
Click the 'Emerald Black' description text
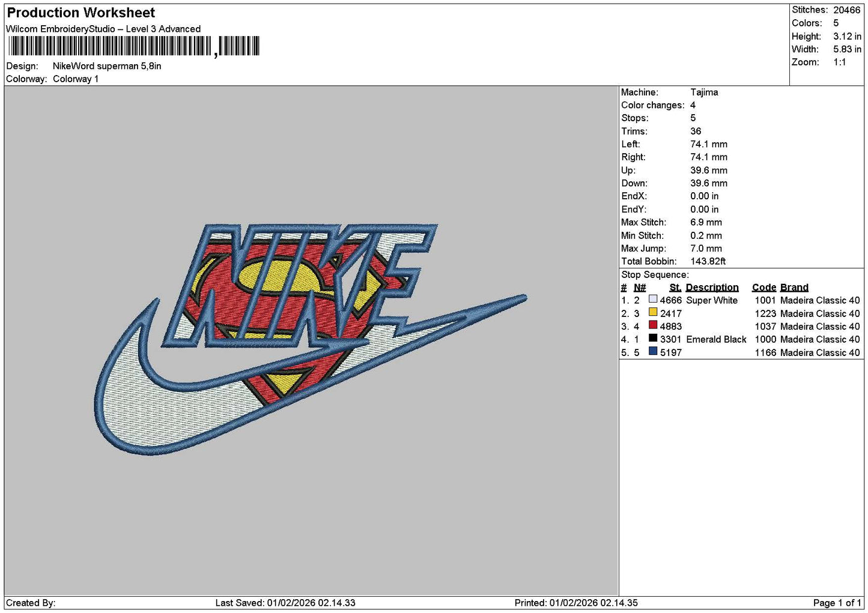716,340
